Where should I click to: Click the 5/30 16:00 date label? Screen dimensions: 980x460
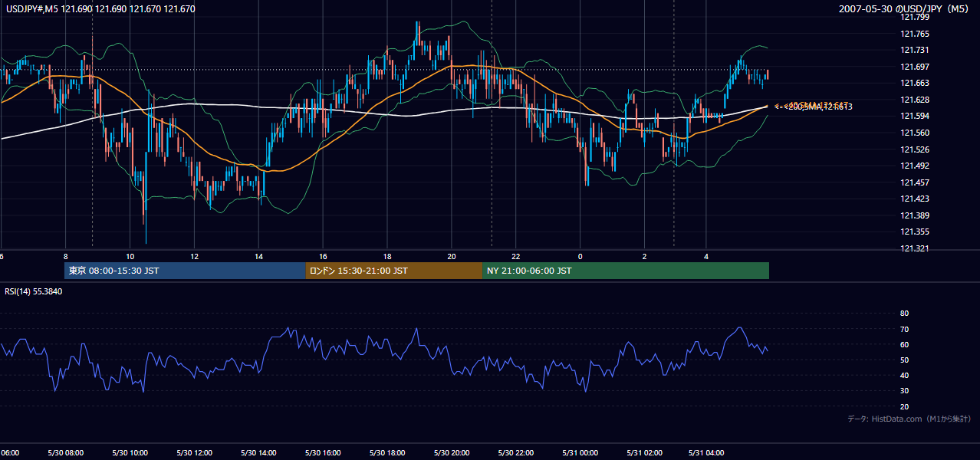point(322,453)
